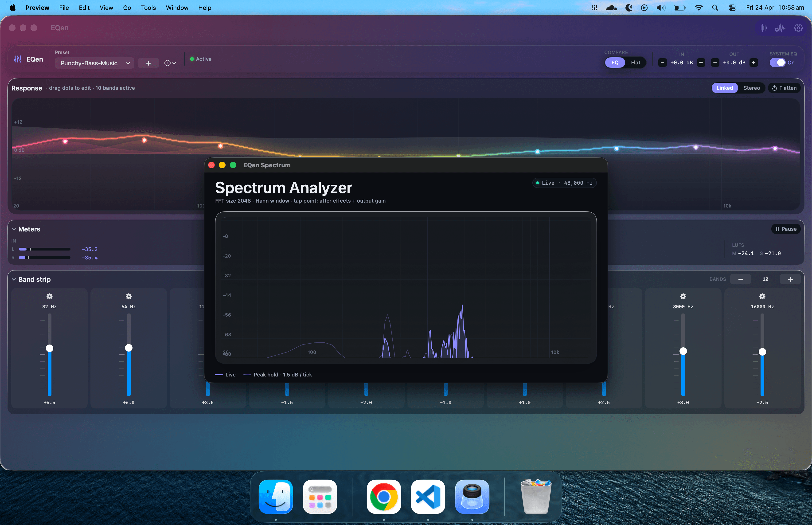
Task: Open the Punchy-Bass-Music preset dropdown
Action: click(94, 63)
